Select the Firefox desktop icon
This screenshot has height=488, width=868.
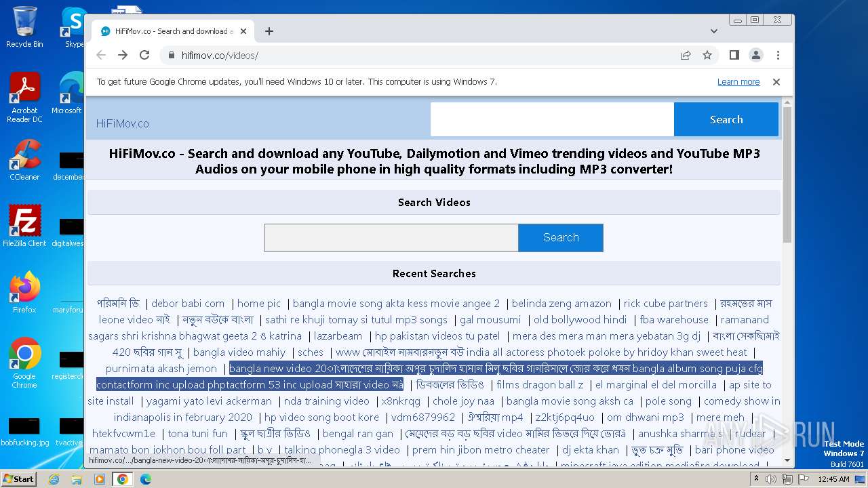[x=24, y=293]
